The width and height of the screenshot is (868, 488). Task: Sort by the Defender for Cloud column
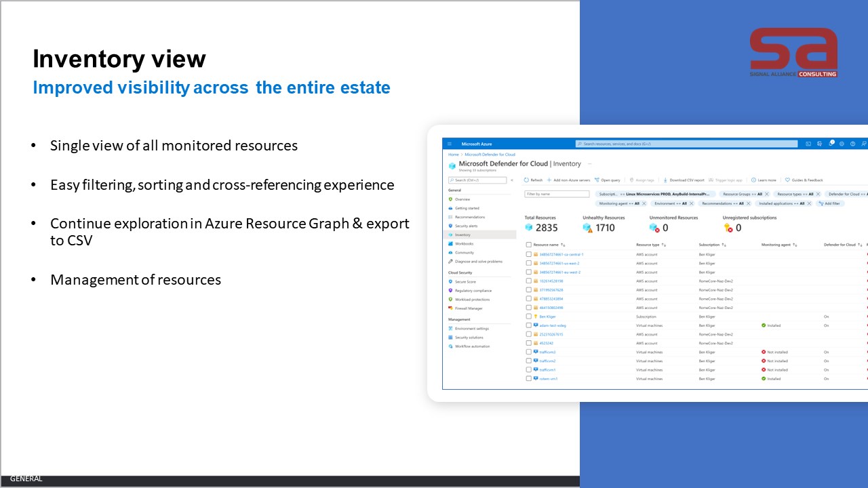coord(843,245)
